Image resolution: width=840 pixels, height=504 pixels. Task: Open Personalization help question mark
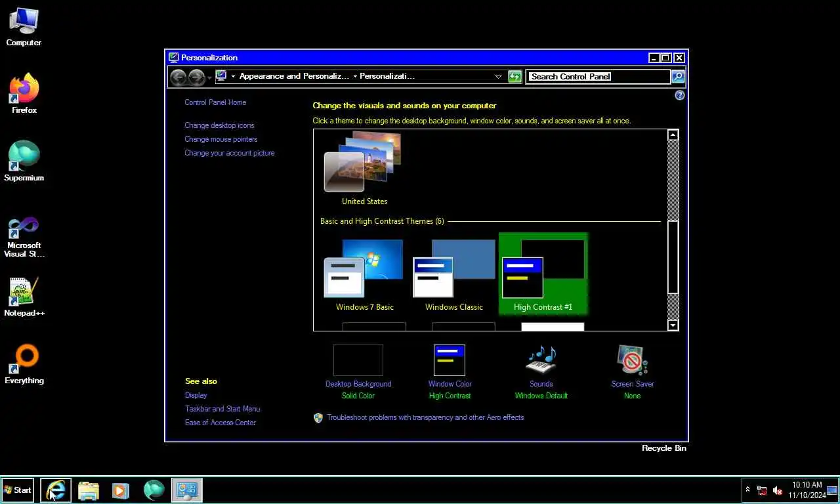[679, 95]
